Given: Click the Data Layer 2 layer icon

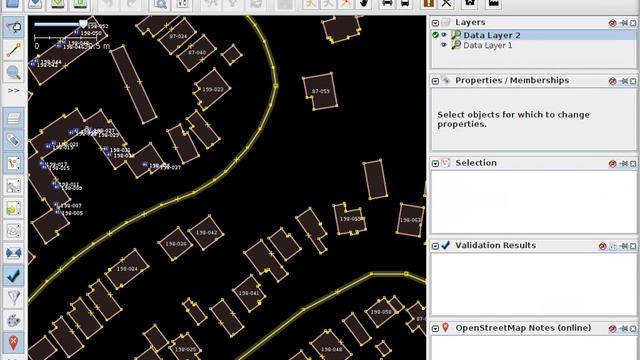Looking at the screenshot, I should (456, 35).
